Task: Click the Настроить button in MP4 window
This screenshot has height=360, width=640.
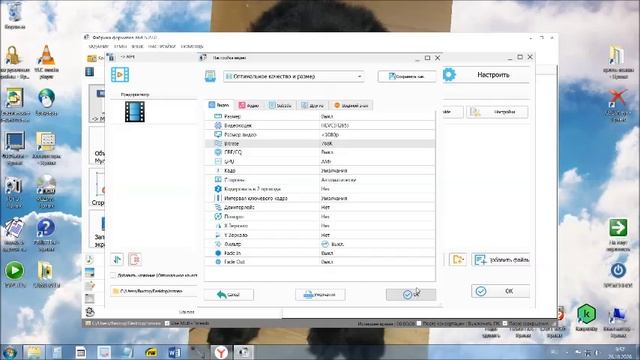Action: [x=487, y=75]
